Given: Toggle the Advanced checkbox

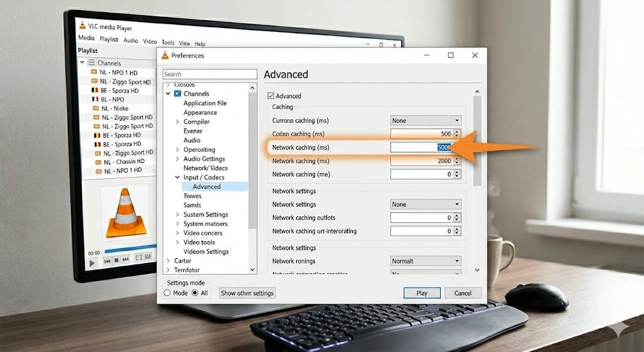Looking at the screenshot, I should pyautogui.click(x=270, y=96).
